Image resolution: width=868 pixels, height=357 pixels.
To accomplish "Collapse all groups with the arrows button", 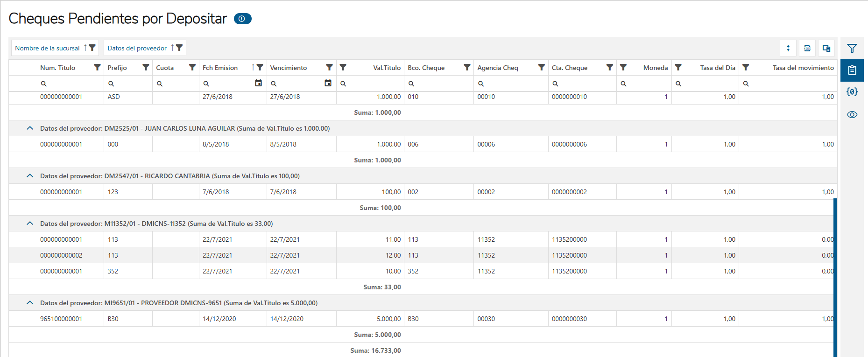I will click(788, 48).
